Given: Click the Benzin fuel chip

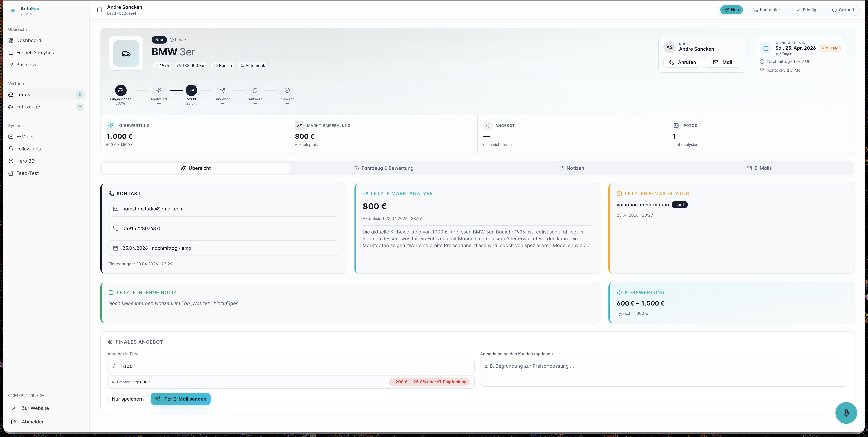Looking at the screenshot, I should 223,66.
